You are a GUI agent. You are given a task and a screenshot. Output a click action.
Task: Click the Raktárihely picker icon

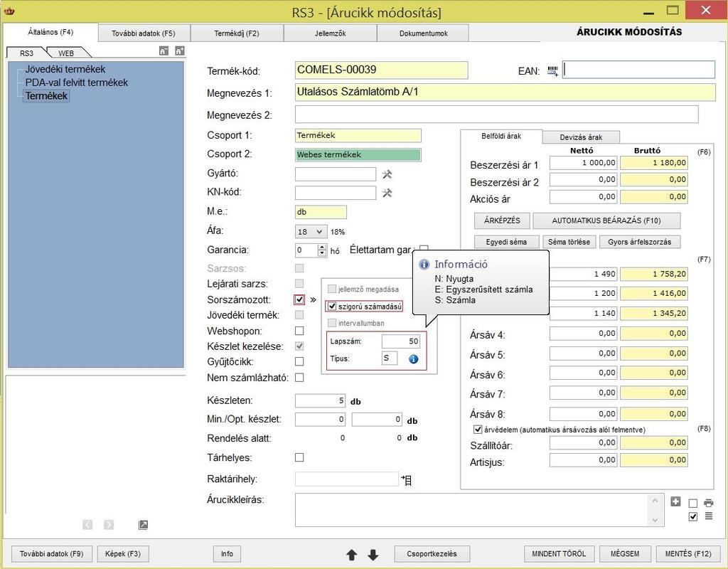point(406,480)
